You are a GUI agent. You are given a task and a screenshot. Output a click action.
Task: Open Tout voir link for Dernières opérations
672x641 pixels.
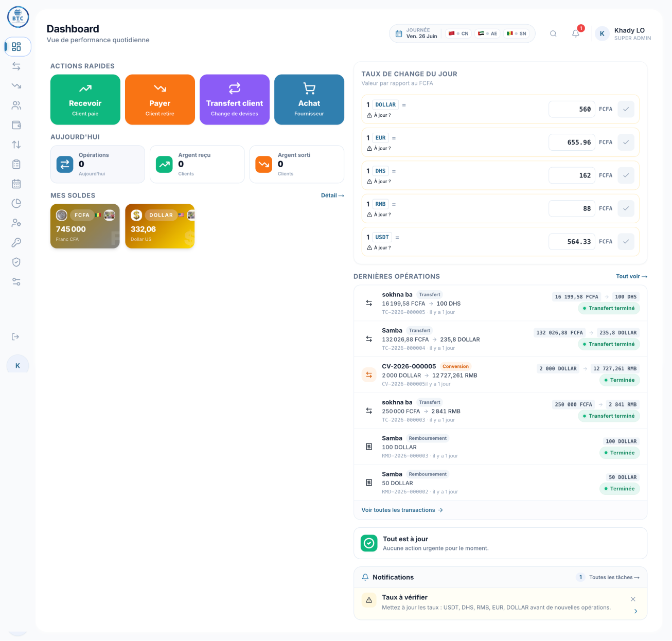[631, 276]
